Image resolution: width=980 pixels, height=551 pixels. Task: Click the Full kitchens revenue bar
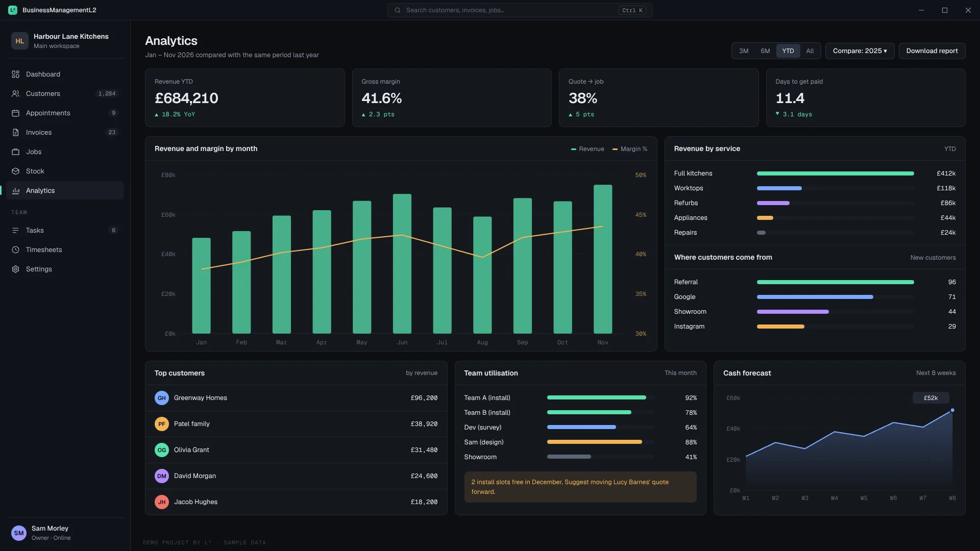tap(835, 173)
